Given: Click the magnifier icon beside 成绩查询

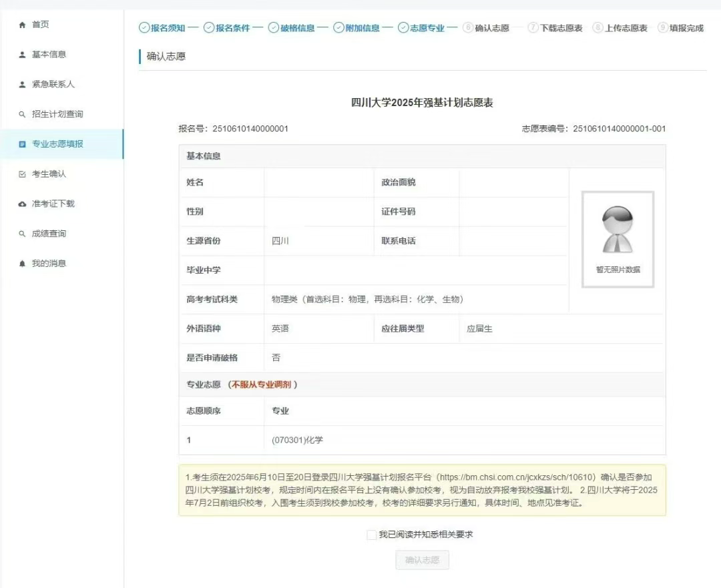Looking at the screenshot, I should [x=22, y=234].
